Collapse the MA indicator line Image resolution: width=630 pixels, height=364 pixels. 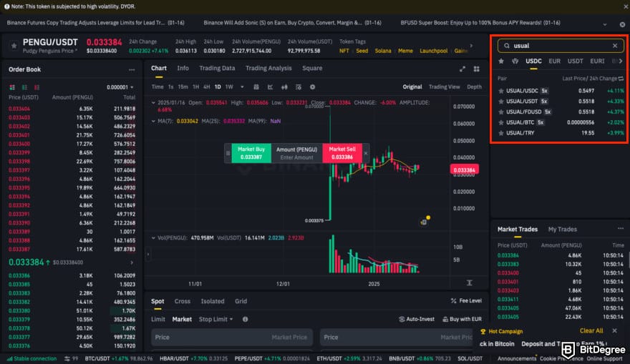coord(153,121)
